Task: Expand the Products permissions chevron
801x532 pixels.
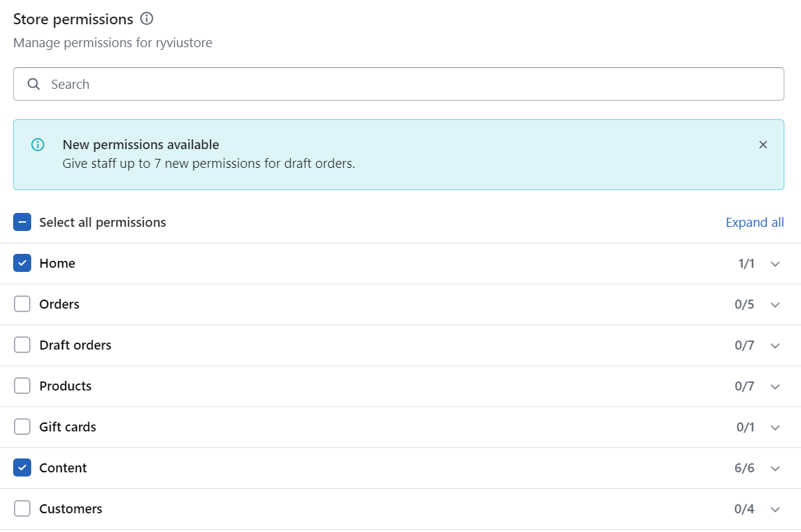Action: 775,387
